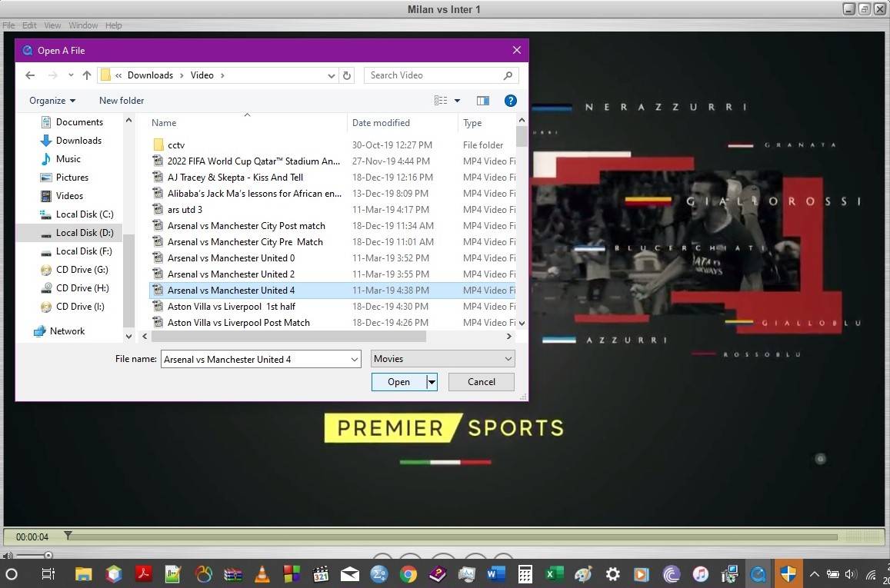Change view layout icon
The width and height of the screenshot is (890, 588).
coord(441,101)
